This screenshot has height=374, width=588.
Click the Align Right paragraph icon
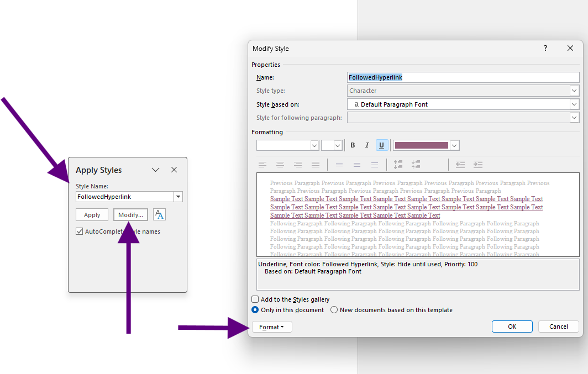[x=298, y=165]
